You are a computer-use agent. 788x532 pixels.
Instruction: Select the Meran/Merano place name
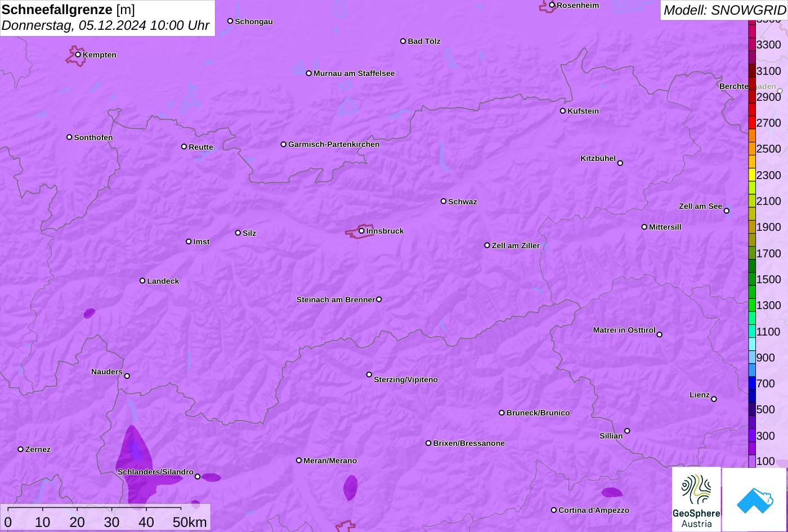click(330, 461)
